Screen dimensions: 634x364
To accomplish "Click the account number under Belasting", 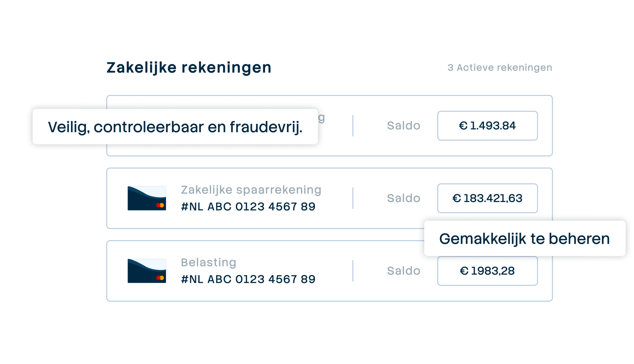I will (x=248, y=279).
